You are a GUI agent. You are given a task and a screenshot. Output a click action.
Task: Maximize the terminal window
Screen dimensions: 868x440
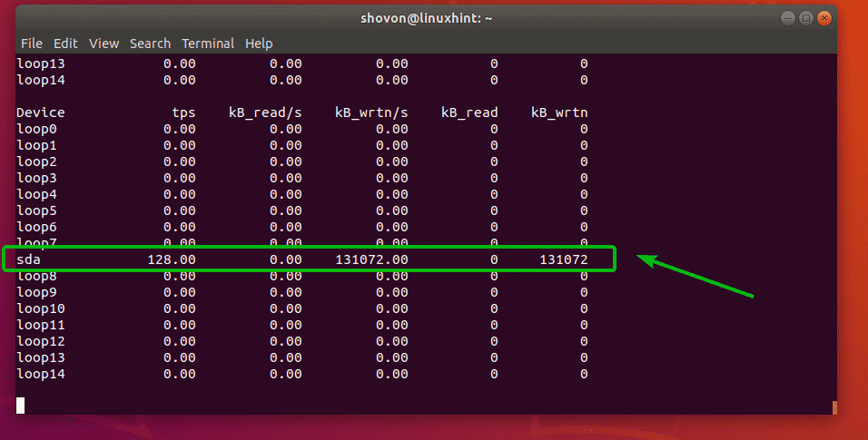806,18
